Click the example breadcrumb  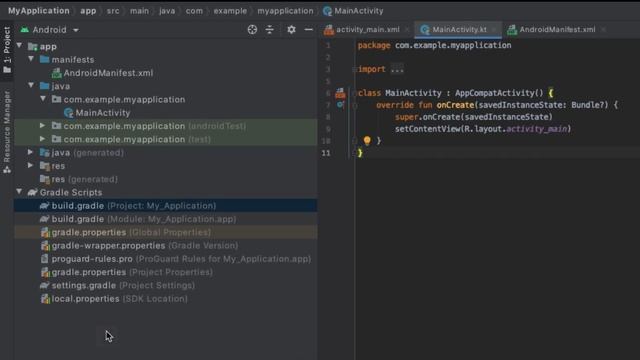(x=230, y=11)
